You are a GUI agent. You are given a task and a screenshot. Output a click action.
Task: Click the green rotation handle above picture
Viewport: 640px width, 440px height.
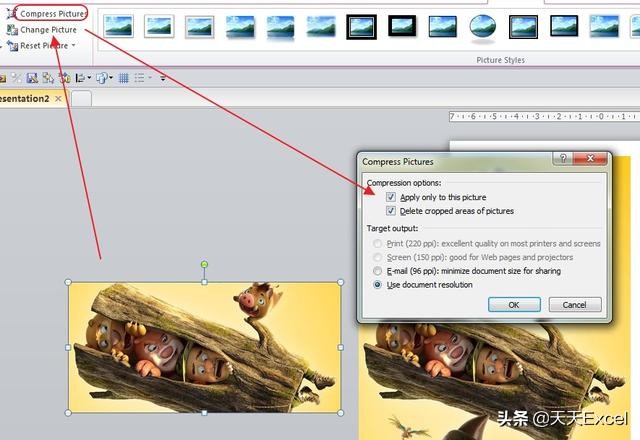pyautogui.click(x=204, y=264)
